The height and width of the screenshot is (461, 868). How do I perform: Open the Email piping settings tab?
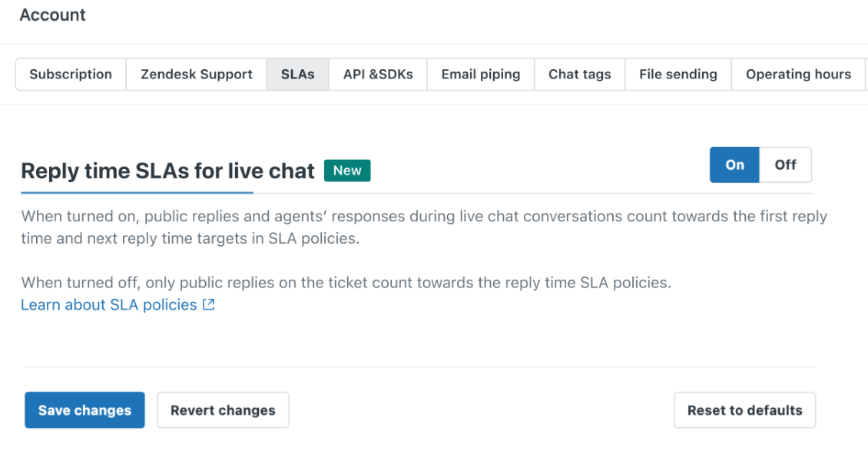tap(480, 74)
